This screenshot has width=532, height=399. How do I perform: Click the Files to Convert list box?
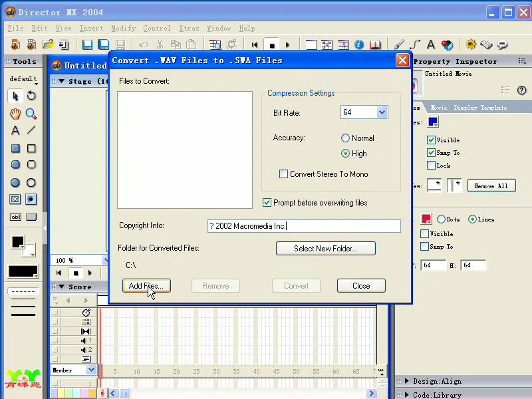tap(185, 150)
